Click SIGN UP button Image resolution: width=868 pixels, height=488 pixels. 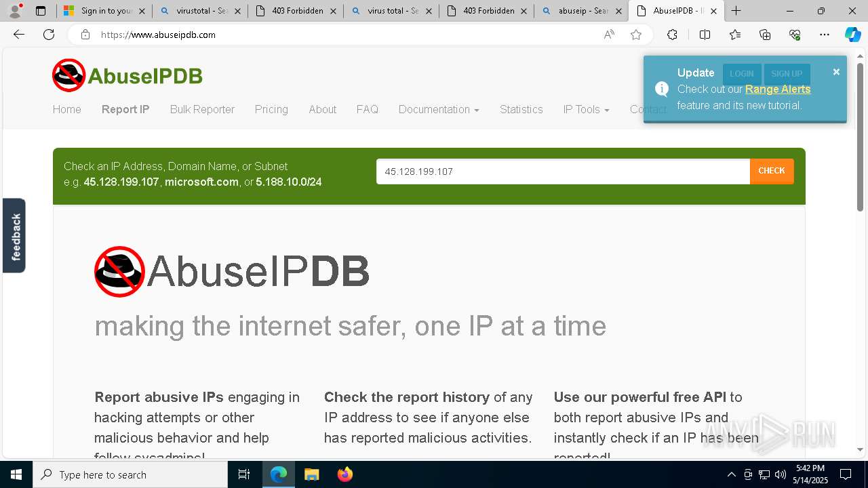pyautogui.click(x=787, y=74)
